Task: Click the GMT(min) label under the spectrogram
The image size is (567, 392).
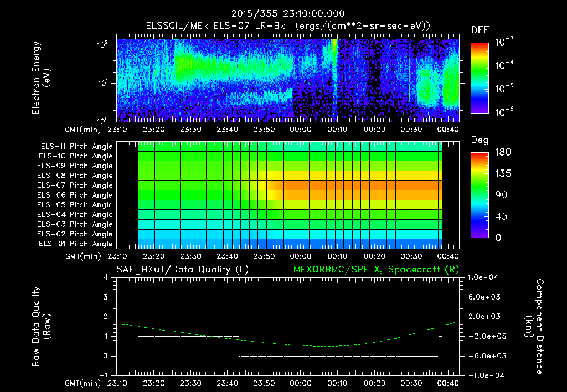Action: pyautogui.click(x=83, y=130)
